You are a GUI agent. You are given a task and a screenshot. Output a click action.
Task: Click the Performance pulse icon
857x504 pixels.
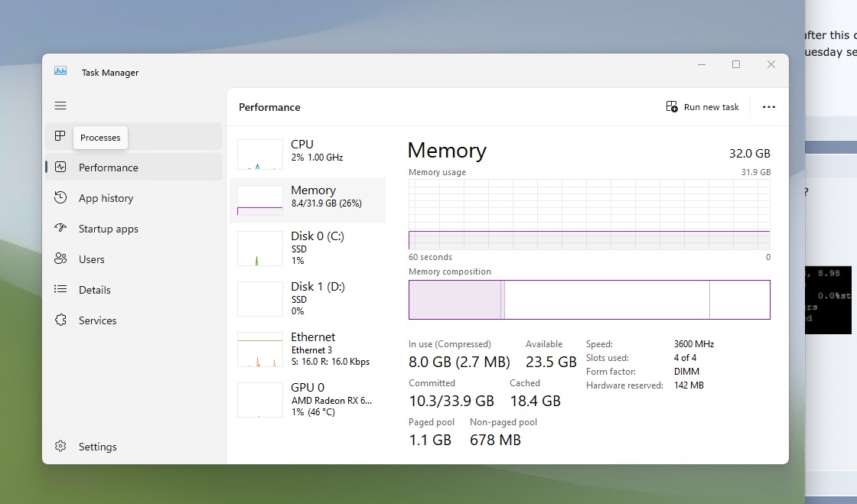pos(60,167)
